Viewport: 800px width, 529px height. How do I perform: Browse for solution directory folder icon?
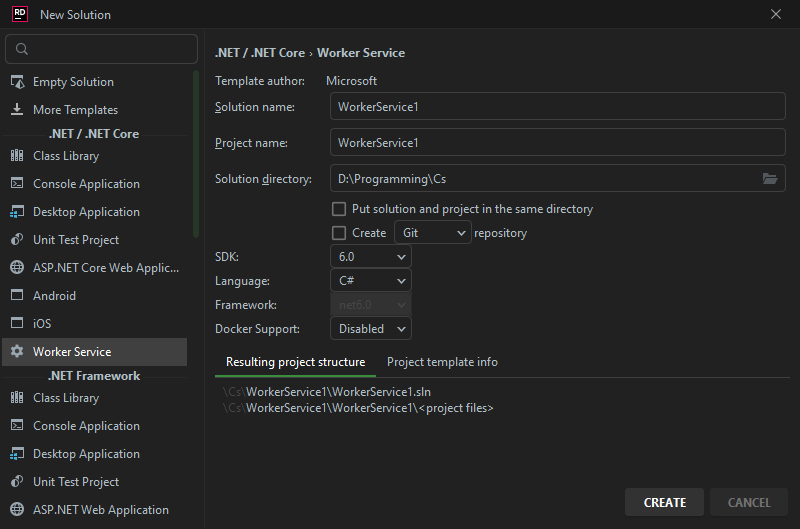770,179
